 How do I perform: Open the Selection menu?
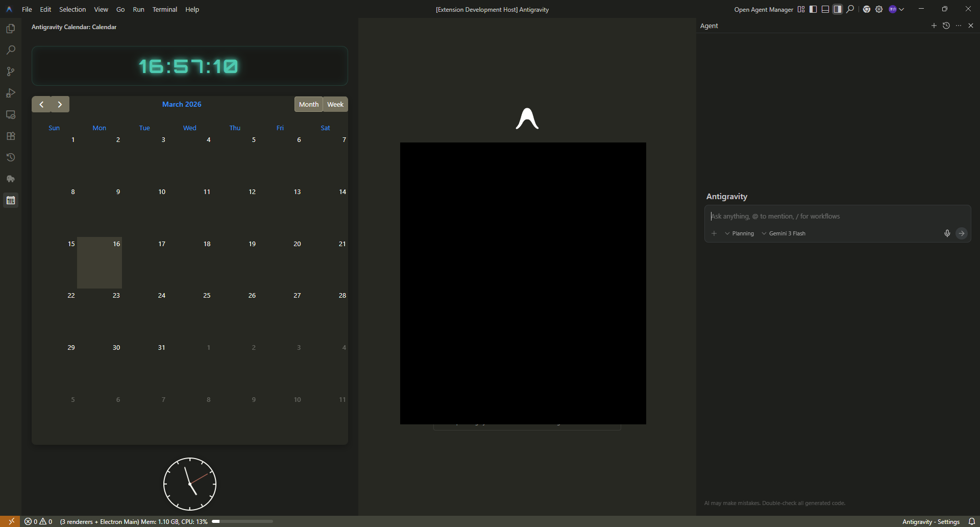(x=72, y=9)
